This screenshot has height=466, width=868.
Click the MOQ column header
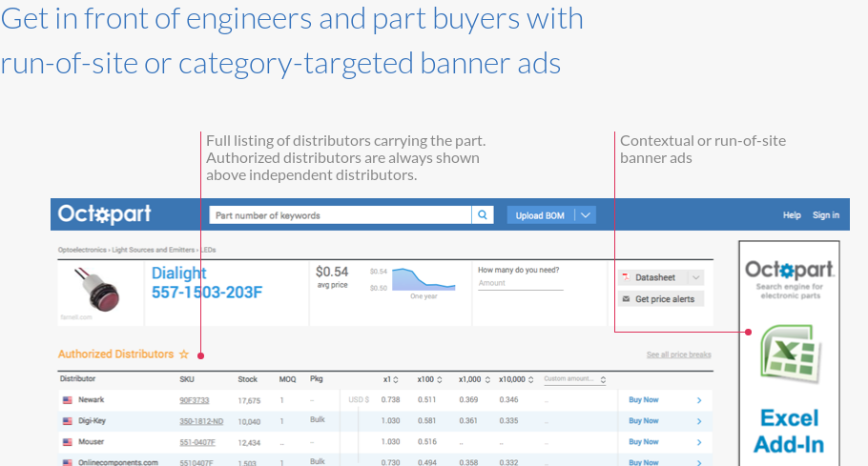[287, 379]
